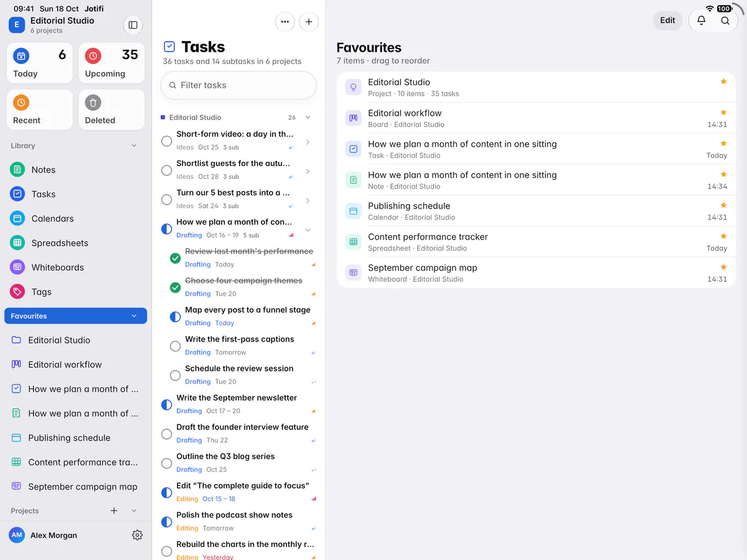Open Publishing schedule in sidebar favourites
The image size is (747, 560).
(76, 438)
